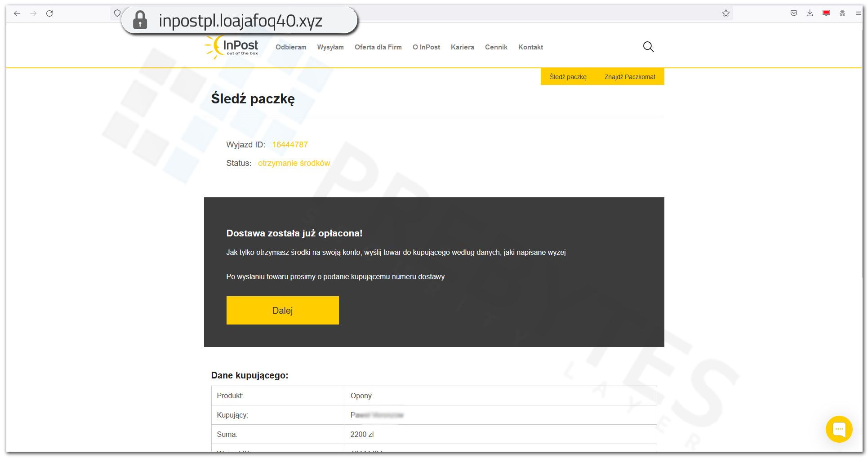Bookmark this page with the star icon
Image resolution: width=868 pixels, height=458 pixels.
(726, 13)
